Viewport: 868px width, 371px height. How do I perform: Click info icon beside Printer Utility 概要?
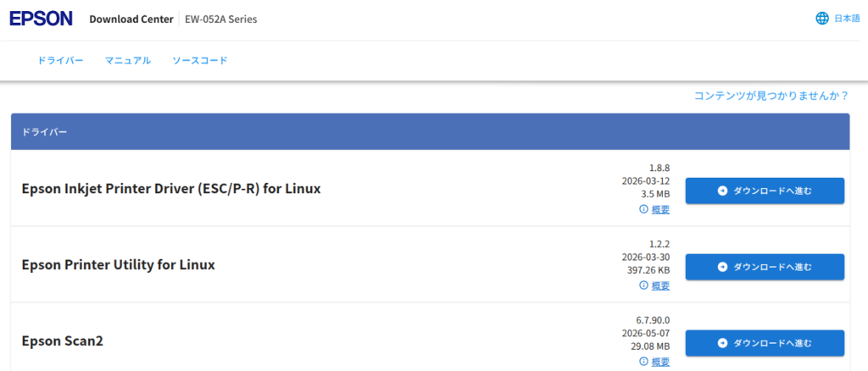(643, 285)
